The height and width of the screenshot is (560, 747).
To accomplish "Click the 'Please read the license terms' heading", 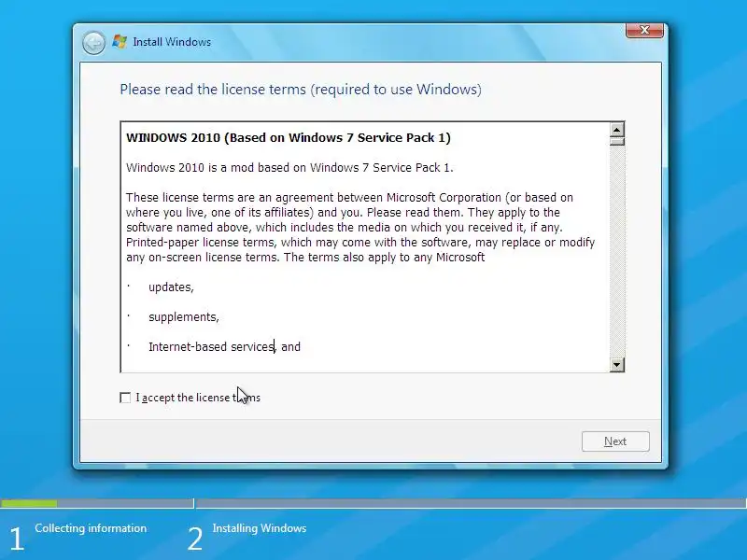I will [301, 90].
